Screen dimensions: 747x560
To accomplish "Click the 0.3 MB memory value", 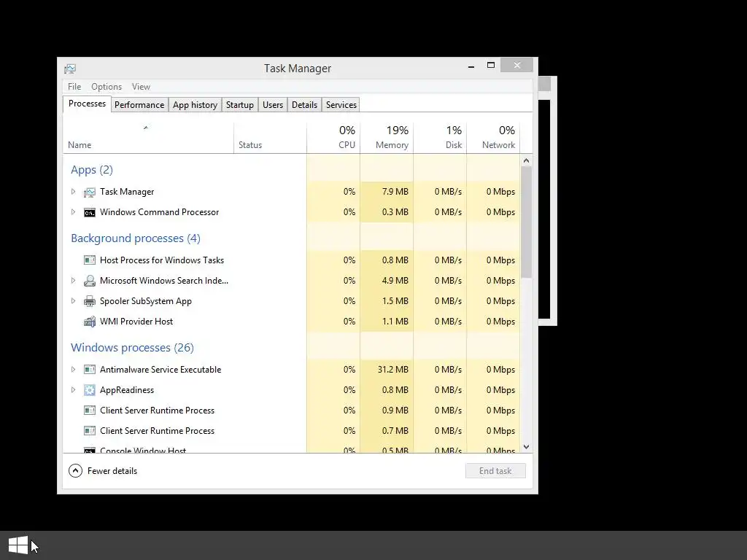I will [395, 212].
